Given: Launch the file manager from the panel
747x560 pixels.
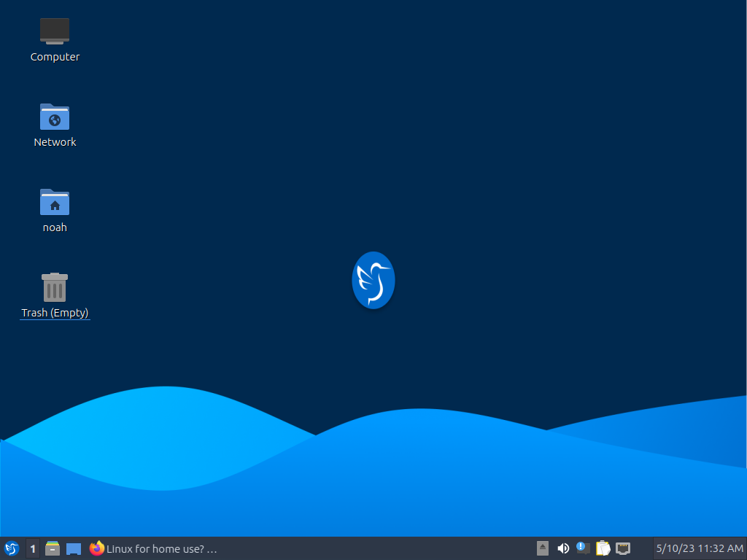Looking at the screenshot, I should tap(53, 548).
